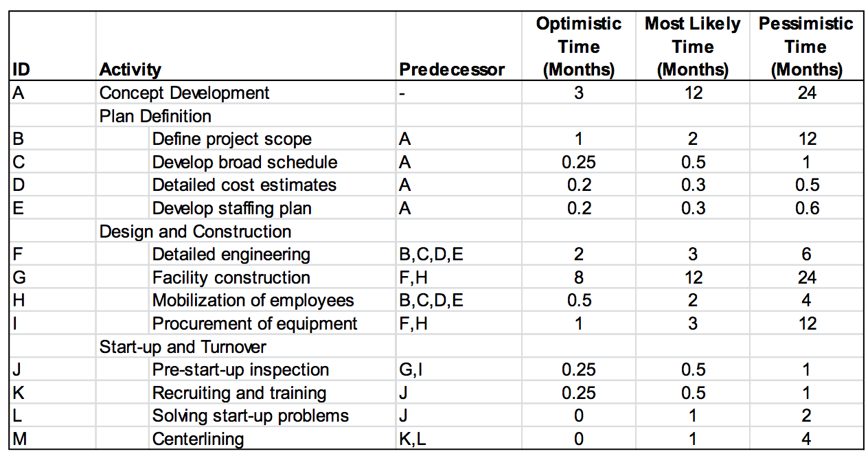Click the Define project scope cell
This screenshot has height=456, width=868.
coord(231,139)
